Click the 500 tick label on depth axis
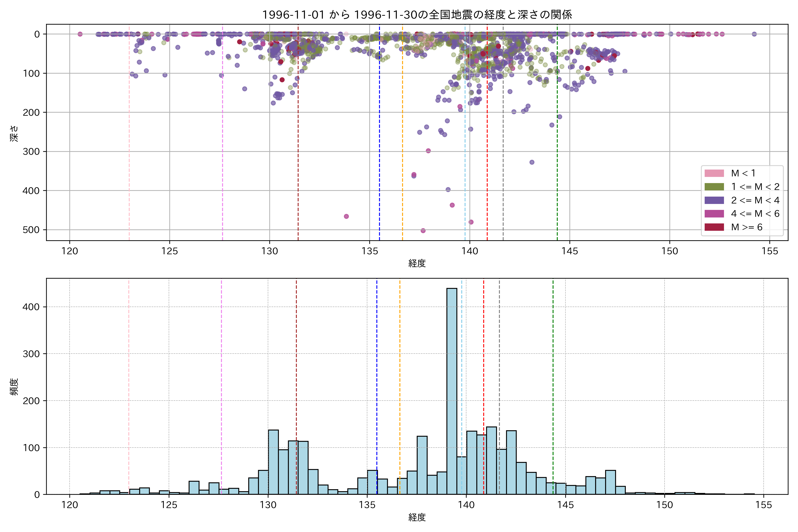This screenshot has height=532, width=798. (x=31, y=230)
